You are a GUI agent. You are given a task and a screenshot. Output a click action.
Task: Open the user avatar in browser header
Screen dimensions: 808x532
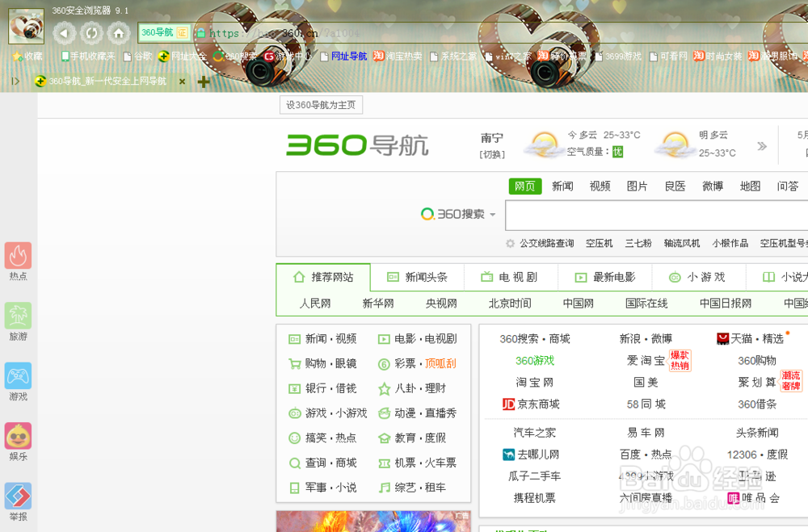pyautogui.click(x=27, y=26)
